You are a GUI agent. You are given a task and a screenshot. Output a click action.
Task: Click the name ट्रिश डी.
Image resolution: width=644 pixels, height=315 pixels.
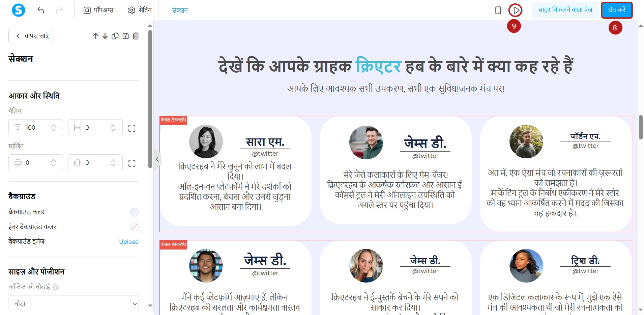tap(585, 260)
